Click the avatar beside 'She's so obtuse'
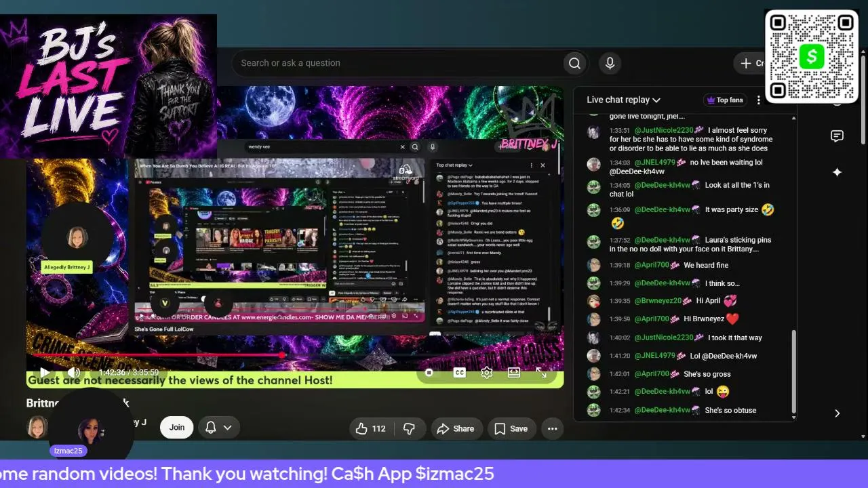The width and height of the screenshot is (868, 488). pyautogui.click(x=593, y=410)
